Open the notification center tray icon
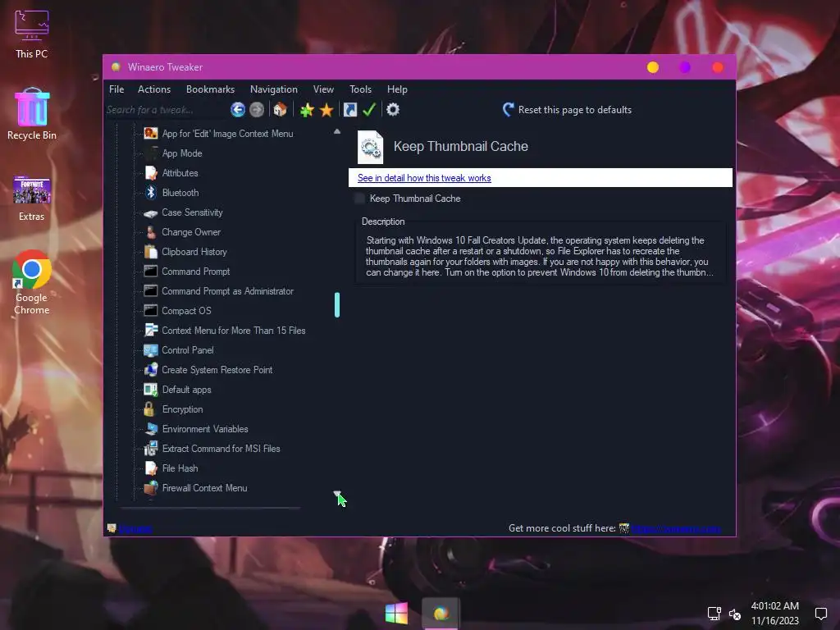 820,614
